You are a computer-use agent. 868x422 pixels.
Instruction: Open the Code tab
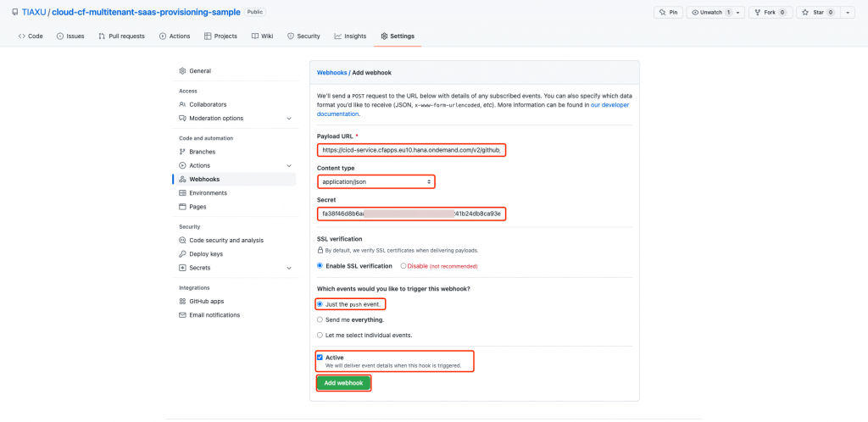pyautogui.click(x=31, y=36)
